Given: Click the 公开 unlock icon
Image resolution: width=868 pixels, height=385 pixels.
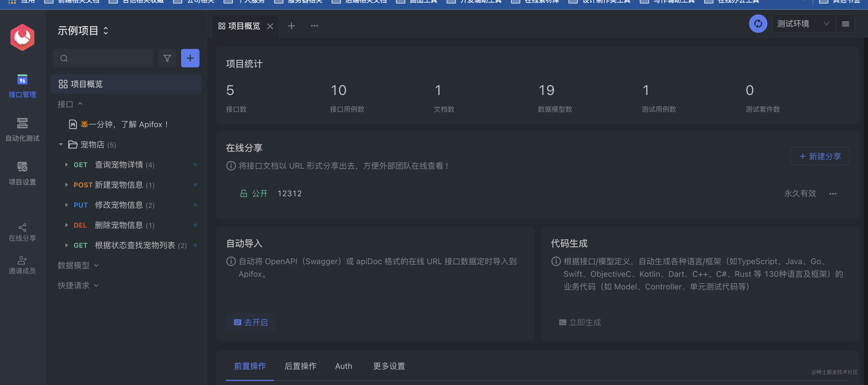Looking at the screenshot, I should pos(243,193).
